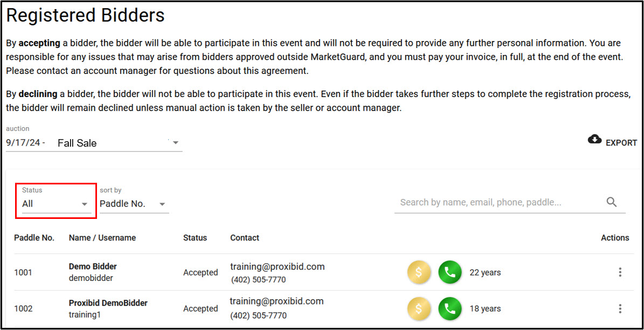The image size is (644, 330).
Task: Click the Paddle No. column header
Action: 34,238
